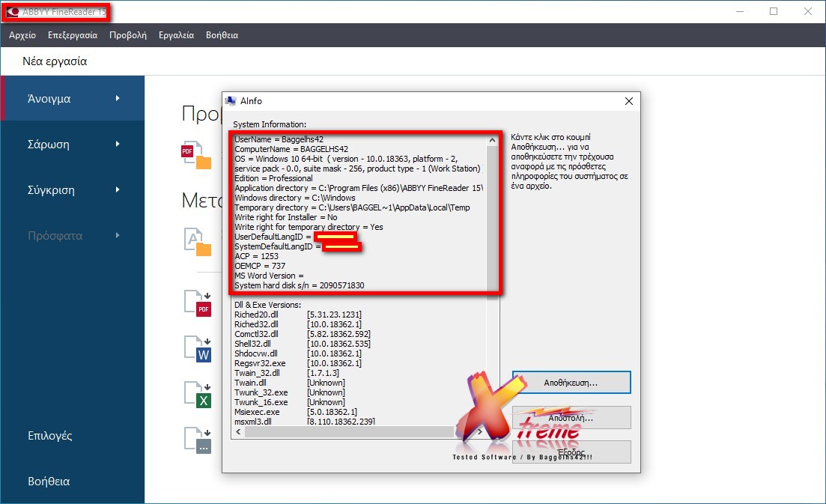Click the Έξοδος button in AInfo dialog

pyautogui.click(x=571, y=452)
